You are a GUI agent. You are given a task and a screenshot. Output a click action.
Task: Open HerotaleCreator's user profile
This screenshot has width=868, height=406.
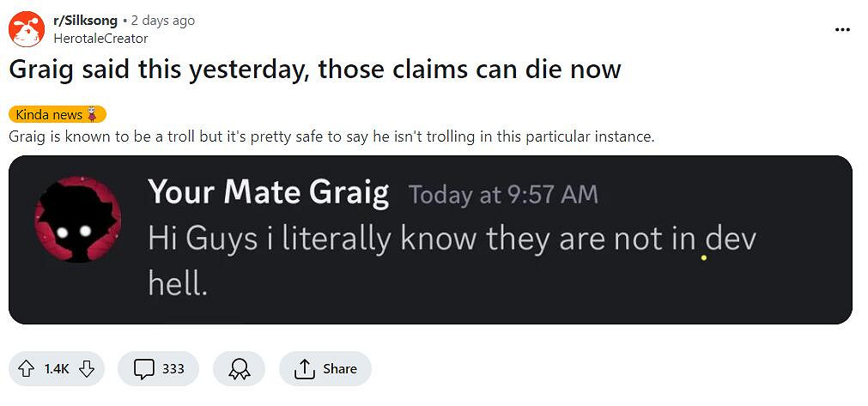(100, 38)
